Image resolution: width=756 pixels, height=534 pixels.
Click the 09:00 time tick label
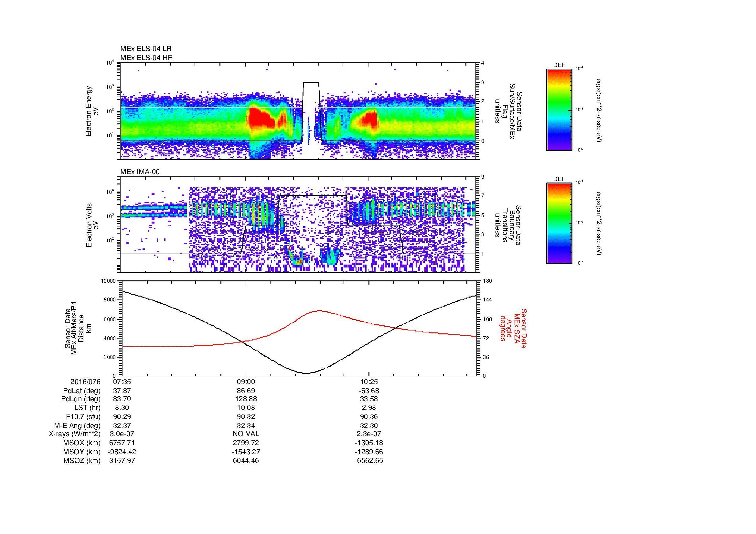(x=246, y=382)
